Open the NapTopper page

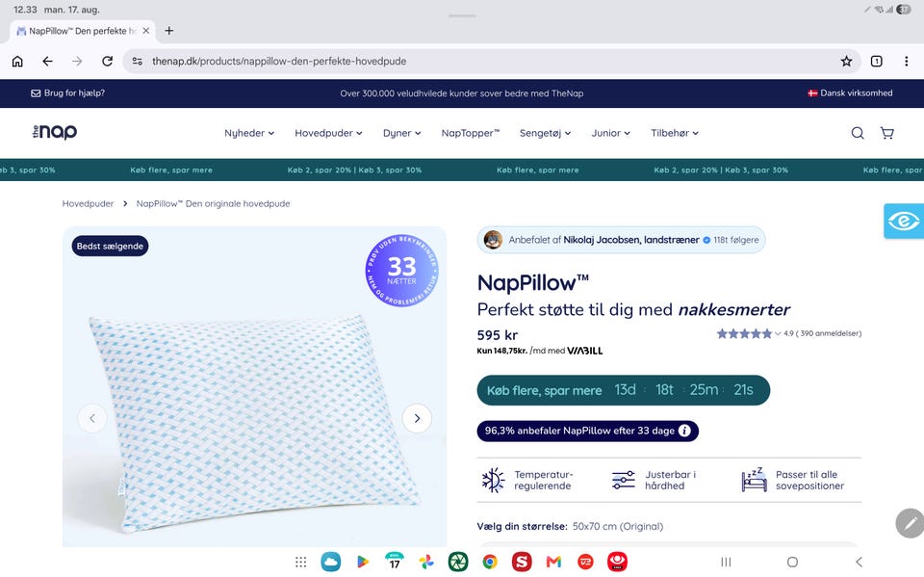coord(471,133)
